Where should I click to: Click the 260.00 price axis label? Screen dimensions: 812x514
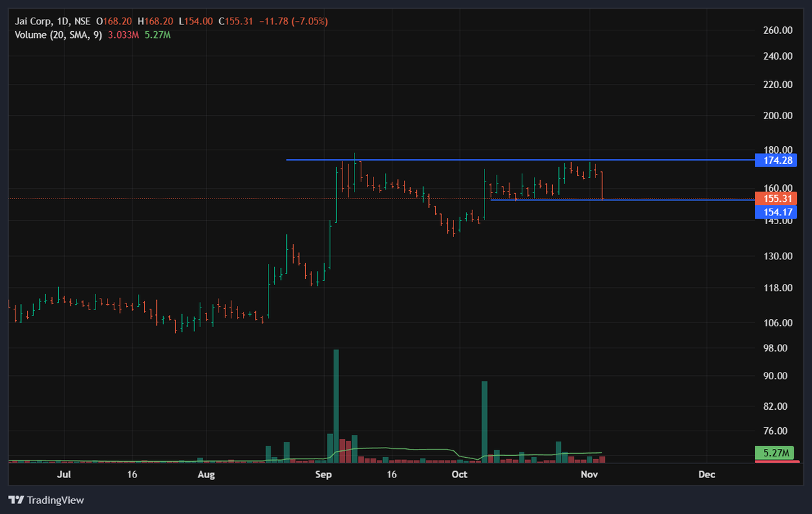pos(777,30)
